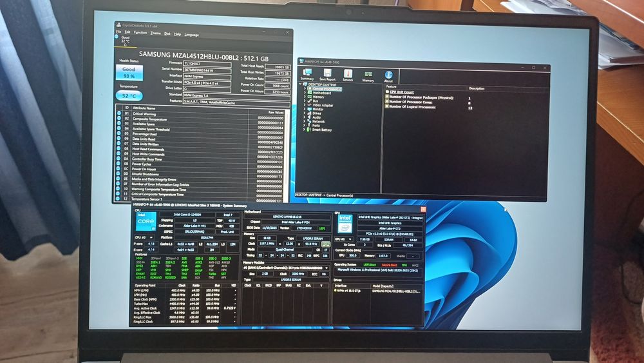Viewport: 644px width, 363px height.
Task: Click the Network icon in HWiNFO tree
Action: (x=310, y=122)
